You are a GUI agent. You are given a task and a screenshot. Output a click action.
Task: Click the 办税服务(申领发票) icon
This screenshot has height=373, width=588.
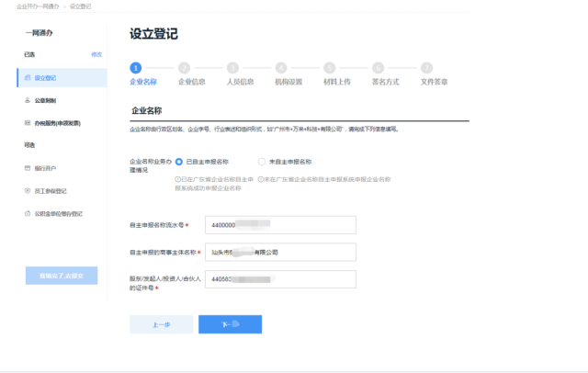click(28, 122)
